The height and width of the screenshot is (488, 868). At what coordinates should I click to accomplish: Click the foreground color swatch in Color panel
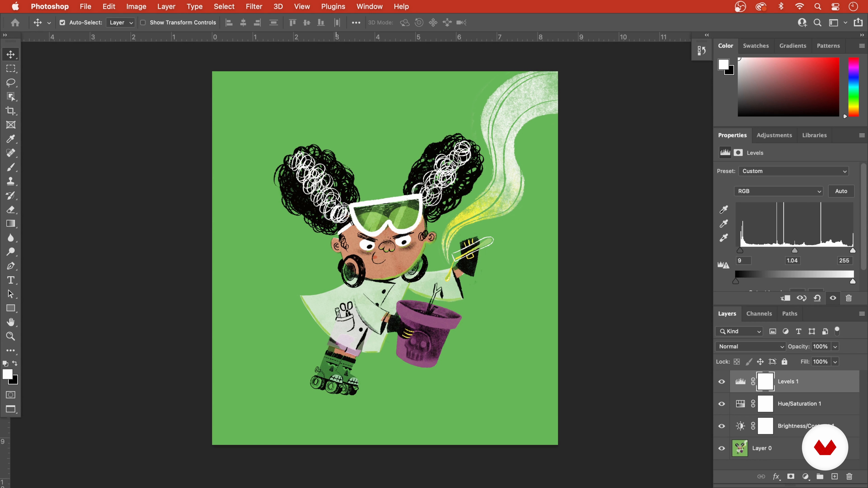tap(723, 64)
